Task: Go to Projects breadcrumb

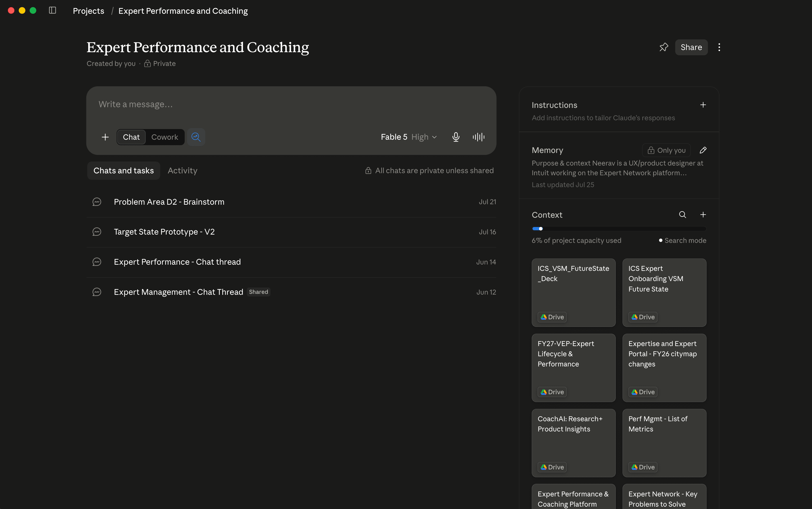Action: [x=88, y=11]
